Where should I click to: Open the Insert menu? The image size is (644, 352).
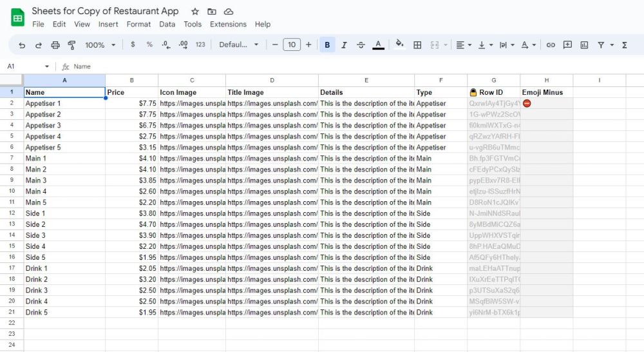[x=108, y=24]
